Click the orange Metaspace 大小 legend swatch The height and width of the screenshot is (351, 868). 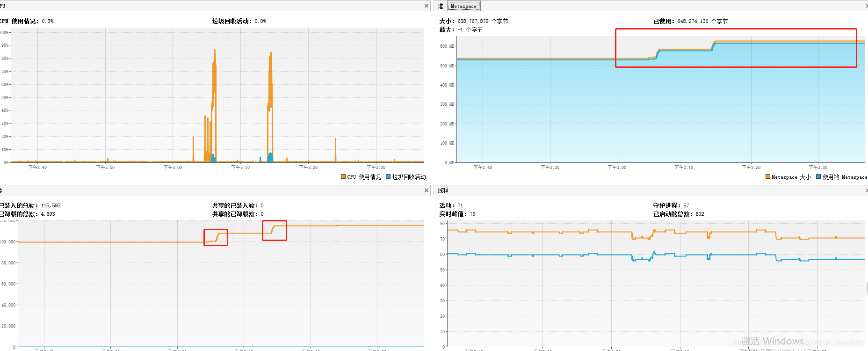point(768,176)
